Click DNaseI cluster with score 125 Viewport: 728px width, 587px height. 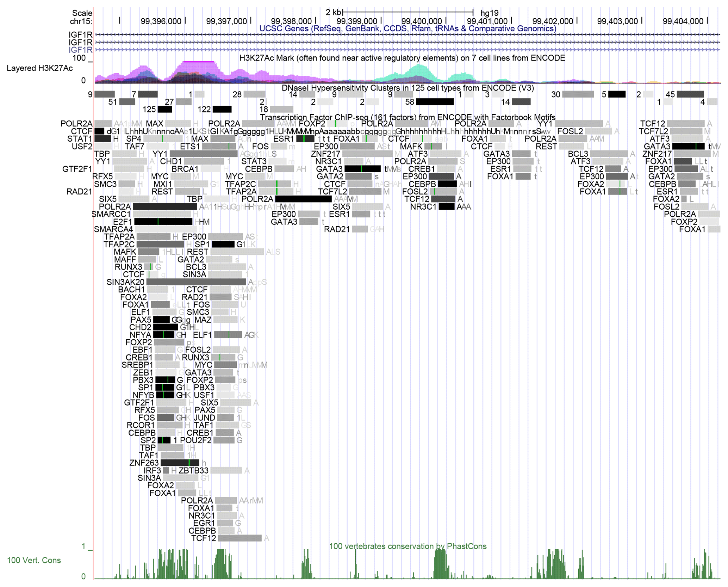point(165,109)
